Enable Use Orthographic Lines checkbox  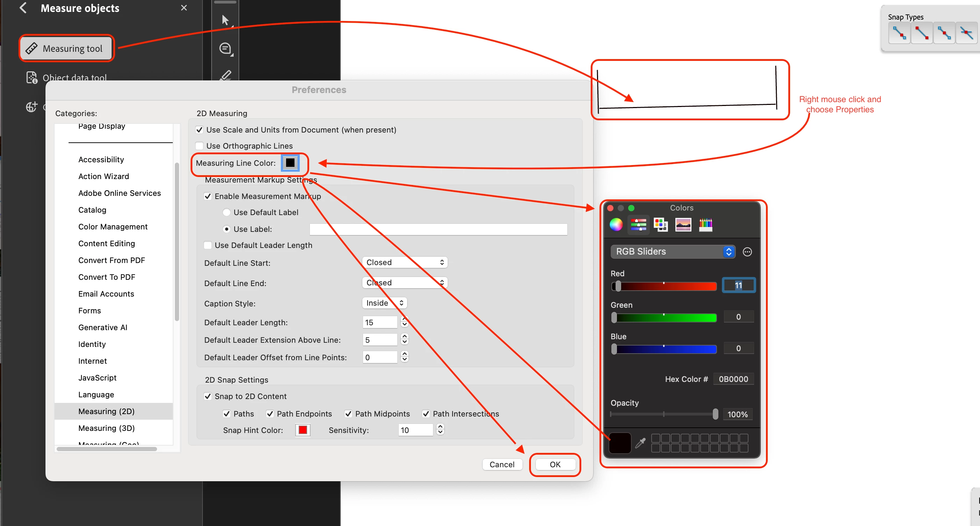point(199,146)
